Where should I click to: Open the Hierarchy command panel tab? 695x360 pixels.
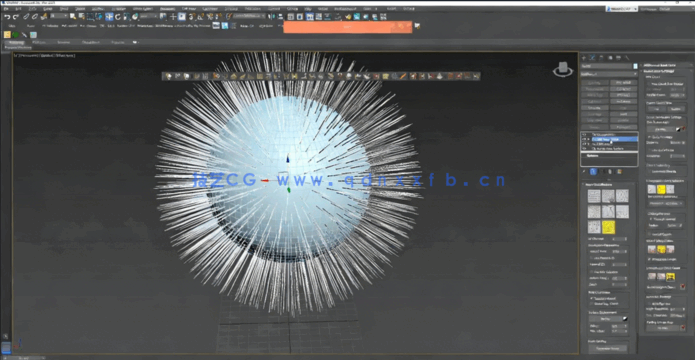pos(601,58)
